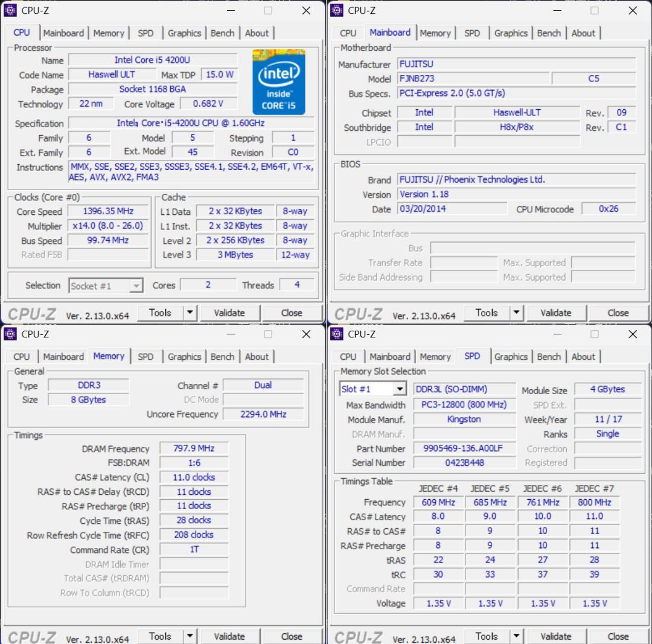Screen dimensions: 652x644
Task: Click CPU-Z title icon in the Memory timings window
Action: (x=10, y=334)
